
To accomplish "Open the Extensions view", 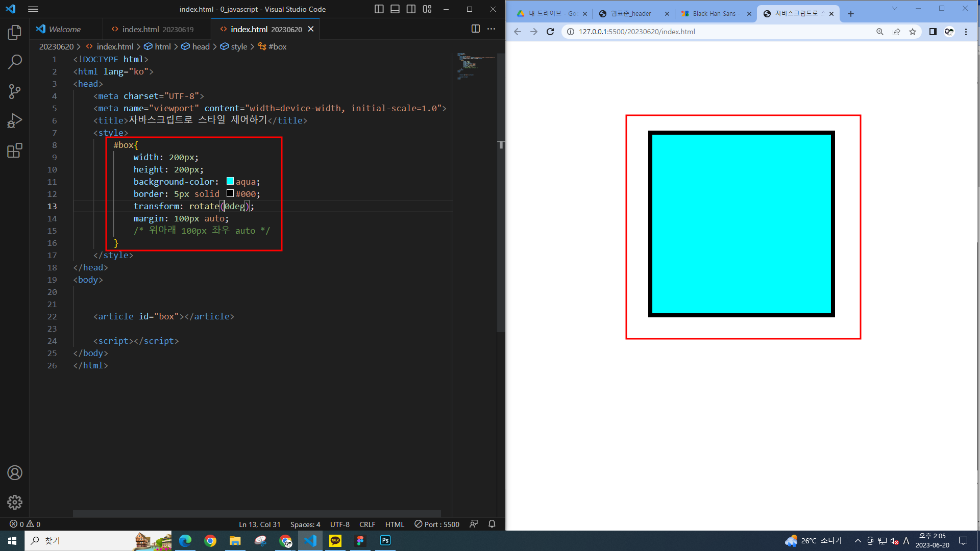I will (15, 151).
